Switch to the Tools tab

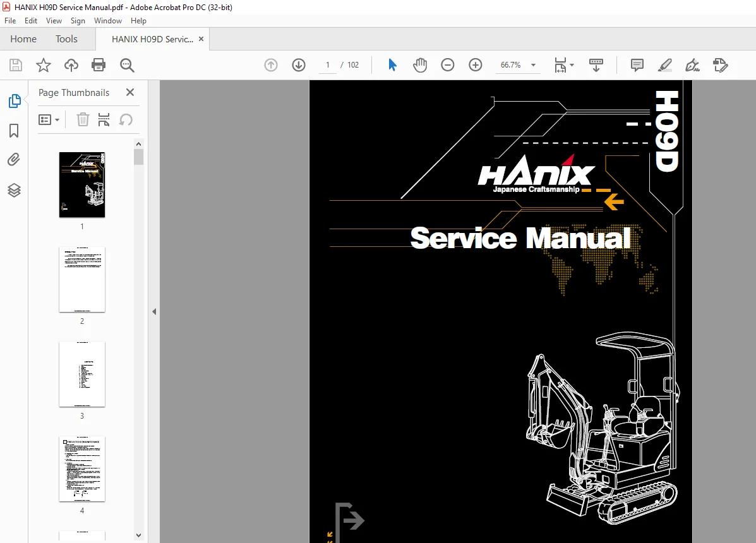[66, 39]
